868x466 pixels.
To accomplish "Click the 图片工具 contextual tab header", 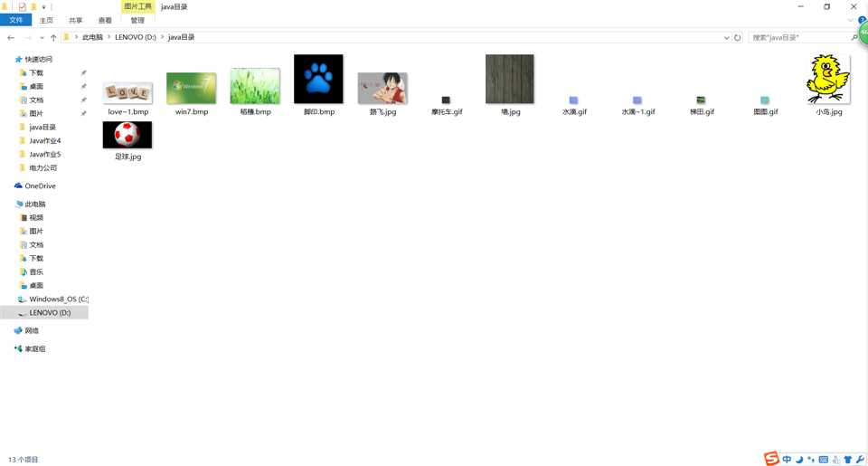I will point(137,6).
